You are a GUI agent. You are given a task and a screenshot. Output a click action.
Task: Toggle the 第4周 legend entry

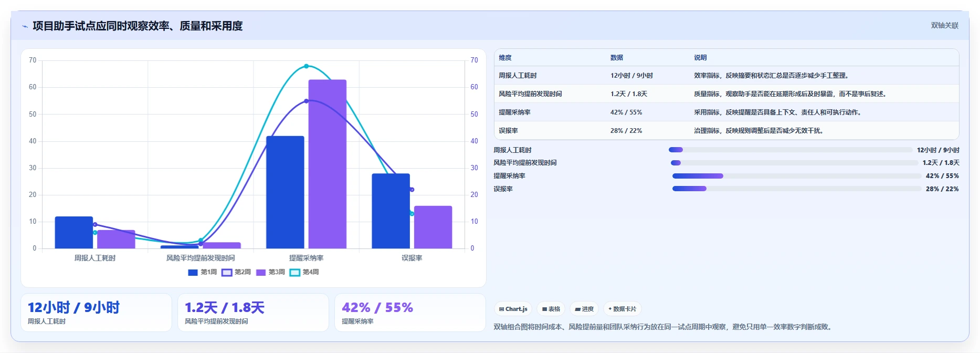click(304, 272)
